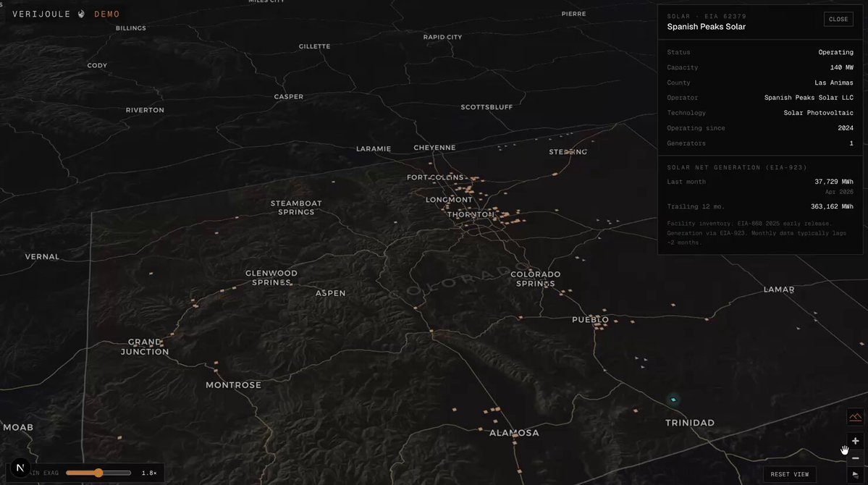Click the Alamosa city label
The height and width of the screenshot is (485, 868).
(514, 433)
